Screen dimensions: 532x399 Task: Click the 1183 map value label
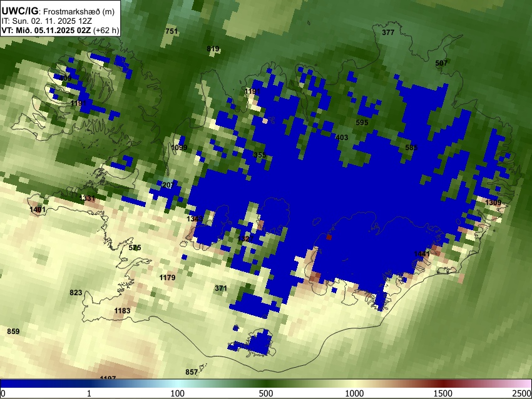122,311
